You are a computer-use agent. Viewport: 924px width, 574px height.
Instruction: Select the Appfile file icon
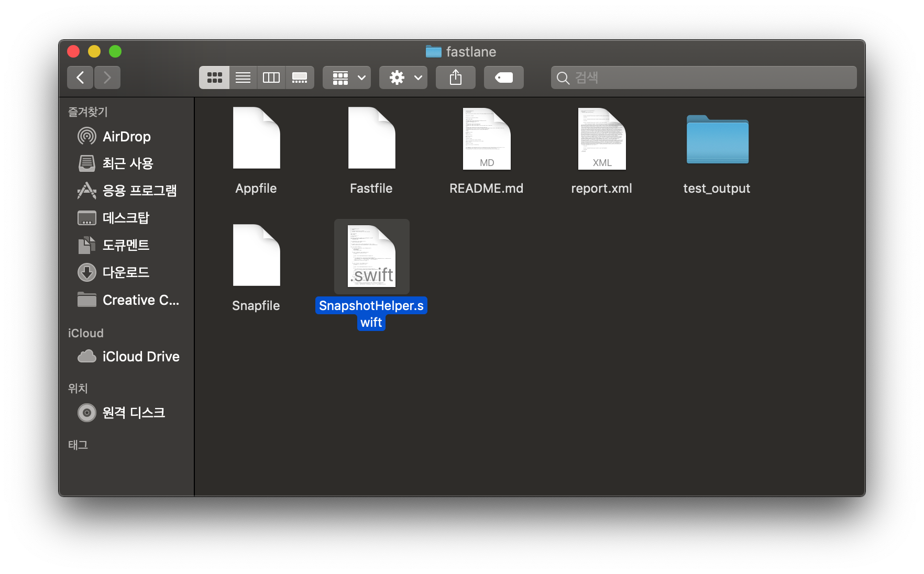256,138
